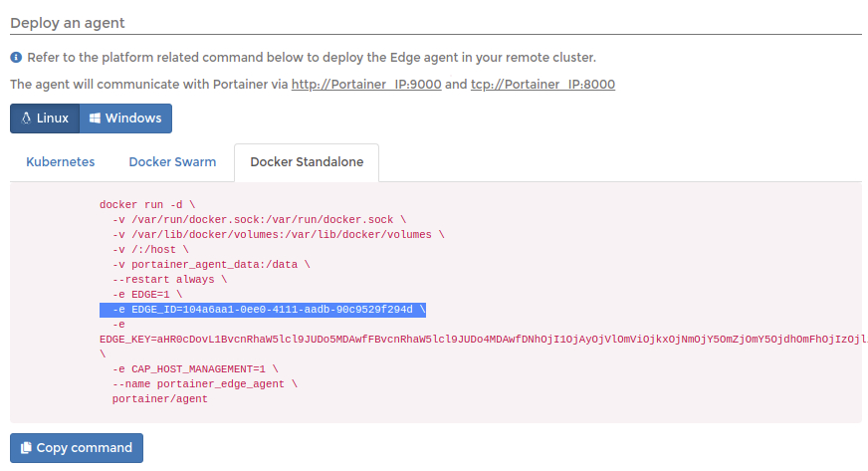
Task: Click the blue info circle icon
Action: coord(16,57)
